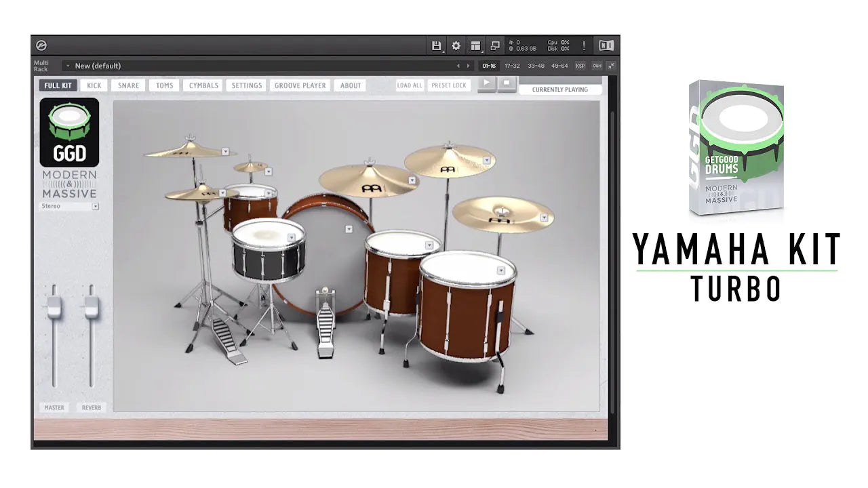The width and height of the screenshot is (868, 488).
Task: Toggle the Preset Lock button
Action: [x=449, y=85]
